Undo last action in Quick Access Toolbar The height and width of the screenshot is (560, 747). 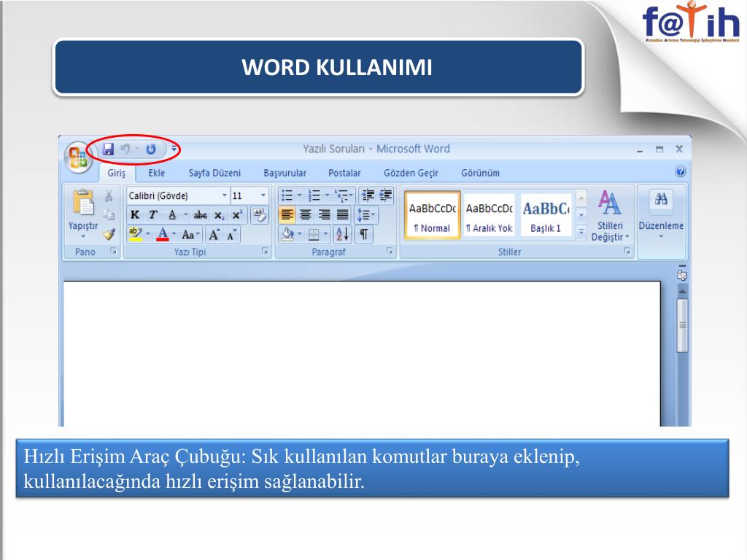pos(125,149)
